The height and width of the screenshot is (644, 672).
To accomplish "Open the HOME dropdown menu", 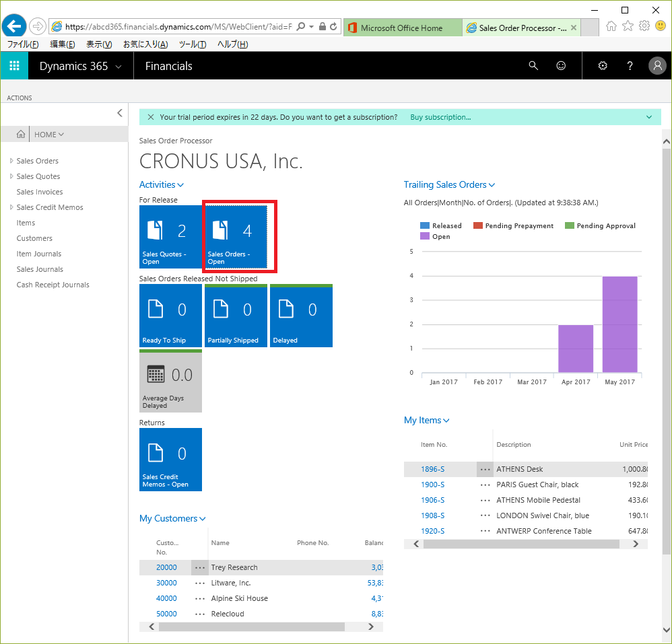I will coord(49,135).
